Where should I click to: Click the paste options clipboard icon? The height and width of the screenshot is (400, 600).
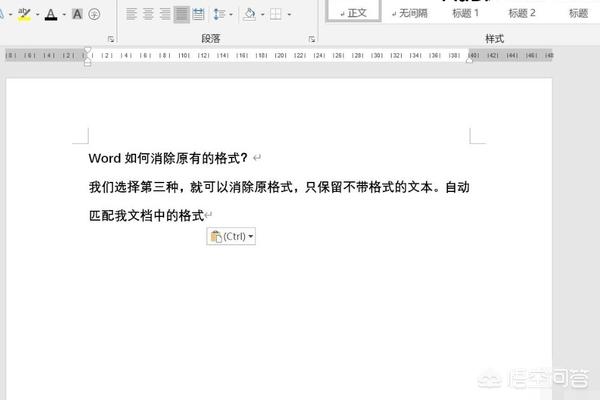216,237
